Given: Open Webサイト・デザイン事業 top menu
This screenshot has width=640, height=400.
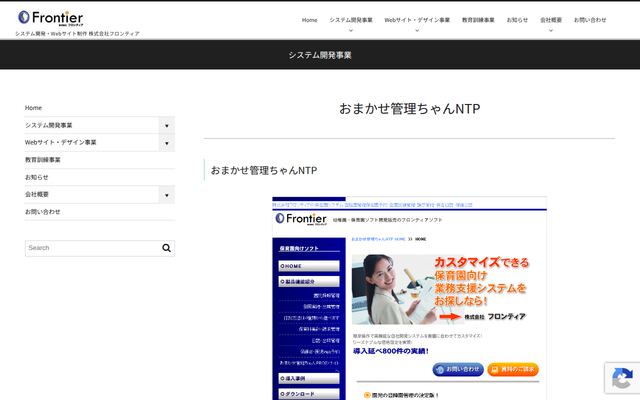Looking at the screenshot, I should (417, 20).
